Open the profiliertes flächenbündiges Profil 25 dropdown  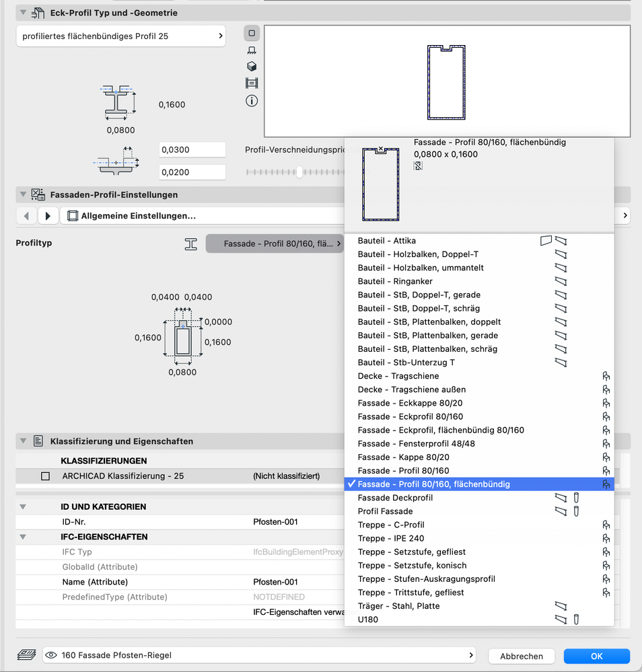click(x=121, y=36)
